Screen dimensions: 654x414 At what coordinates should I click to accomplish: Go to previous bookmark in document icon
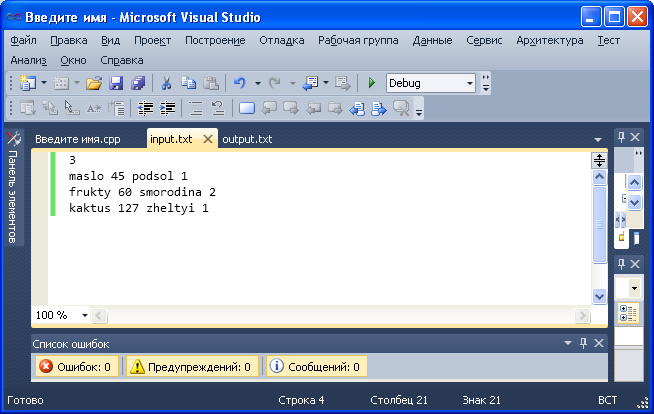click(x=357, y=109)
